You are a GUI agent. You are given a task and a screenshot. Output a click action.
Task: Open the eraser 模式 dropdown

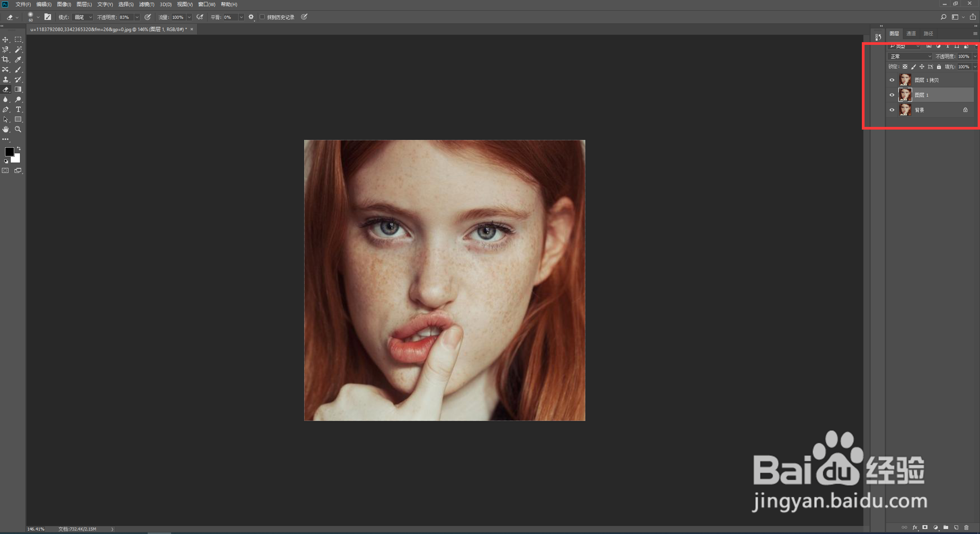tap(83, 17)
